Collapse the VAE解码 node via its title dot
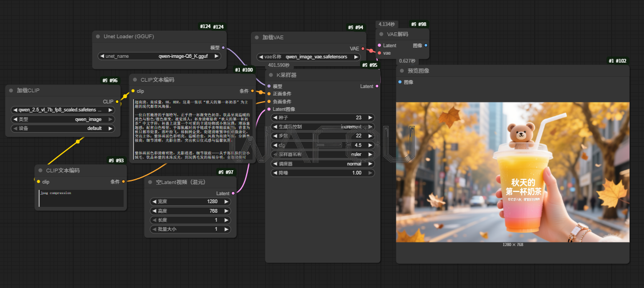This screenshot has height=288, width=644. pyautogui.click(x=381, y=34)
